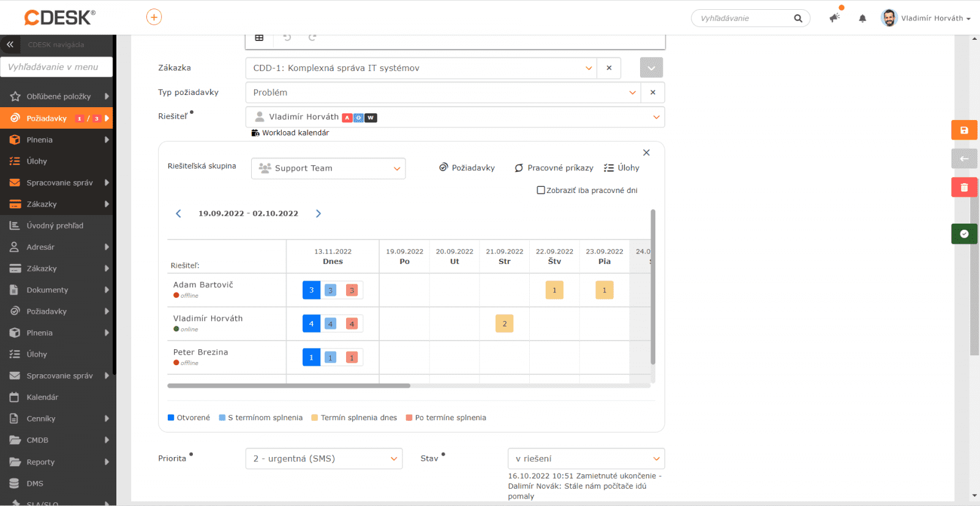Click Adam Bartovič's 22.09.2022 count badge
Viewport: 980px width, 506px height.
pyautogui.click(x=554, y=290)
